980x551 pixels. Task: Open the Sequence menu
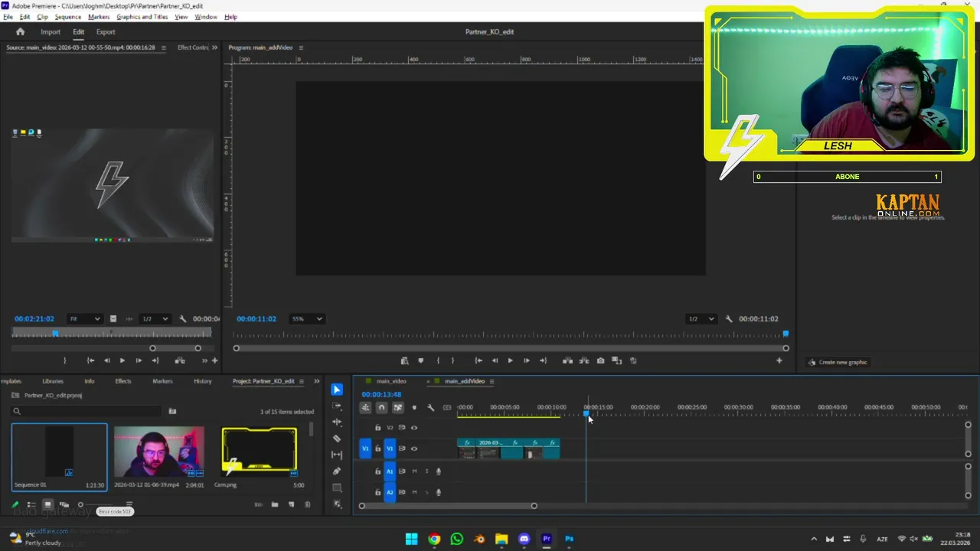coord(67,17)
